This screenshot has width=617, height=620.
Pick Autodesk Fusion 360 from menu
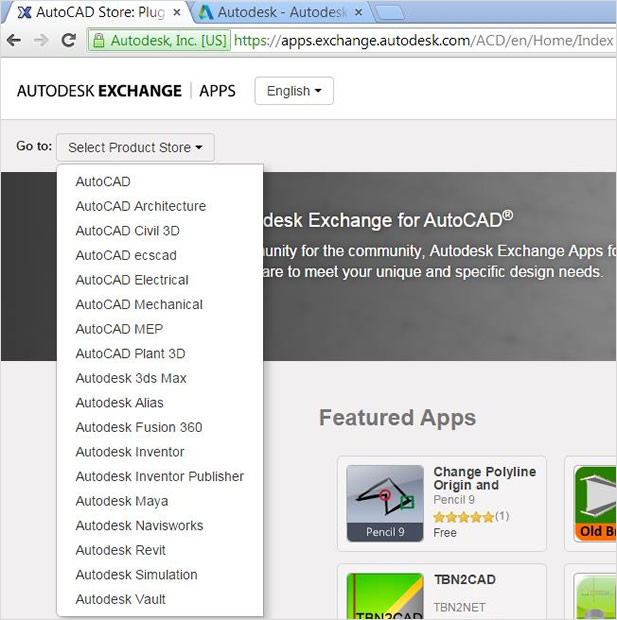(x=139, y=427)
